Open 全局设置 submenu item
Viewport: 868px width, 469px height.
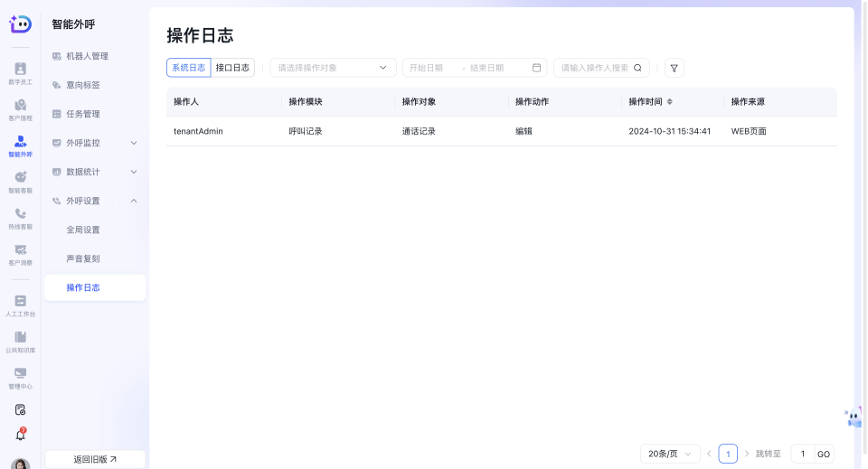pos(95,230)
